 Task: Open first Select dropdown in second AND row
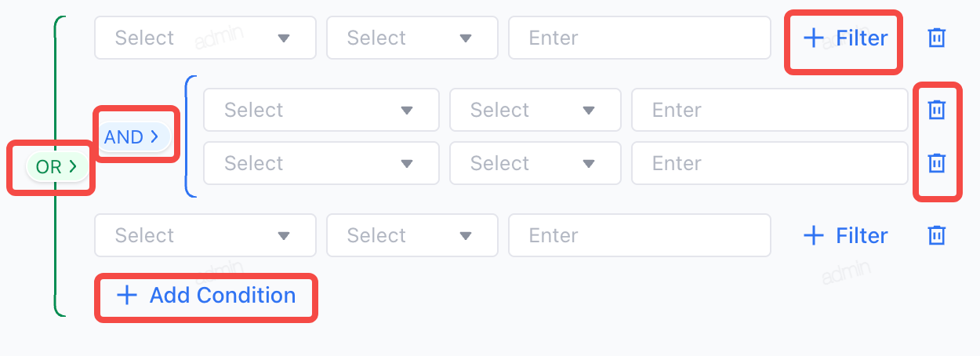(321, 163)
